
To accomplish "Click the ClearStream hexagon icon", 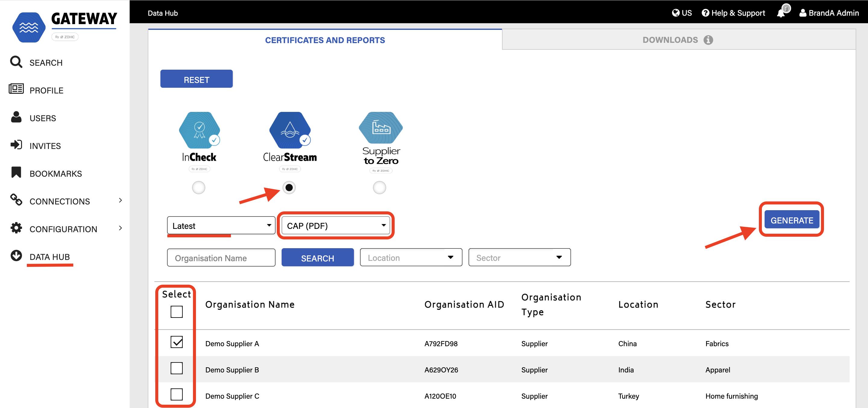I will (290, 130).
